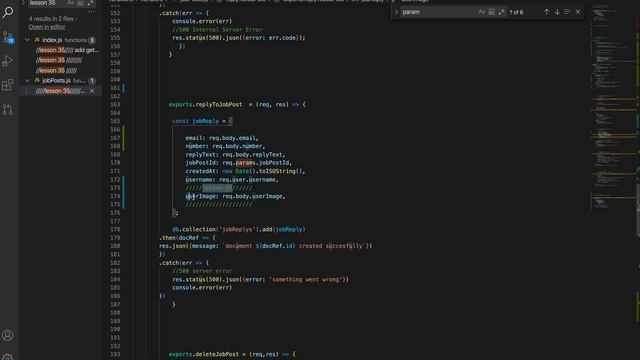640x360 pixels.
Task: Click 'console.error(err)' on line 153
Action: point(202,21)
